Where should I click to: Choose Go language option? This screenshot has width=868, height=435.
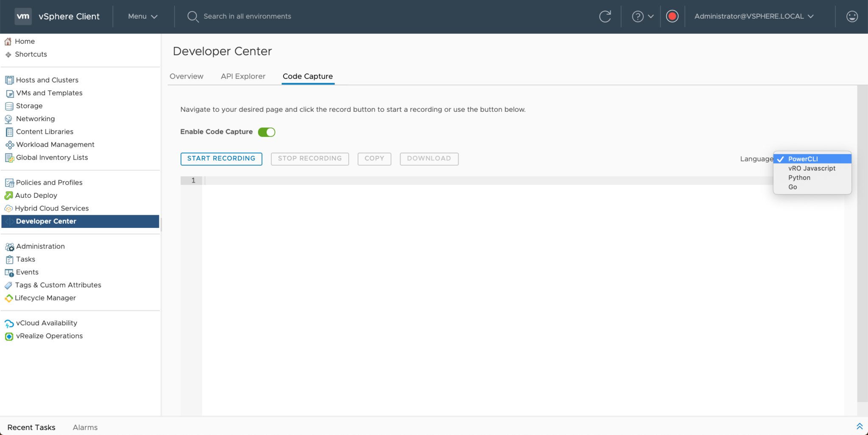[x=812, y=187]
